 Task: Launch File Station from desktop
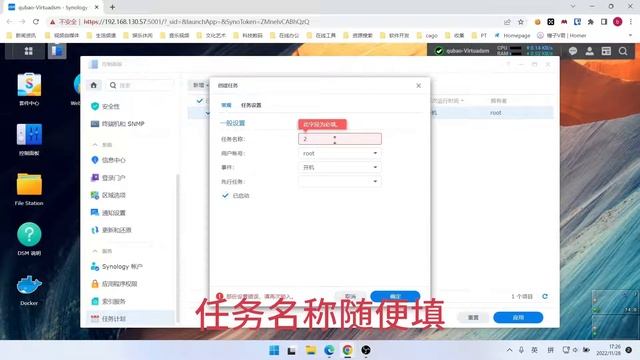29,189
